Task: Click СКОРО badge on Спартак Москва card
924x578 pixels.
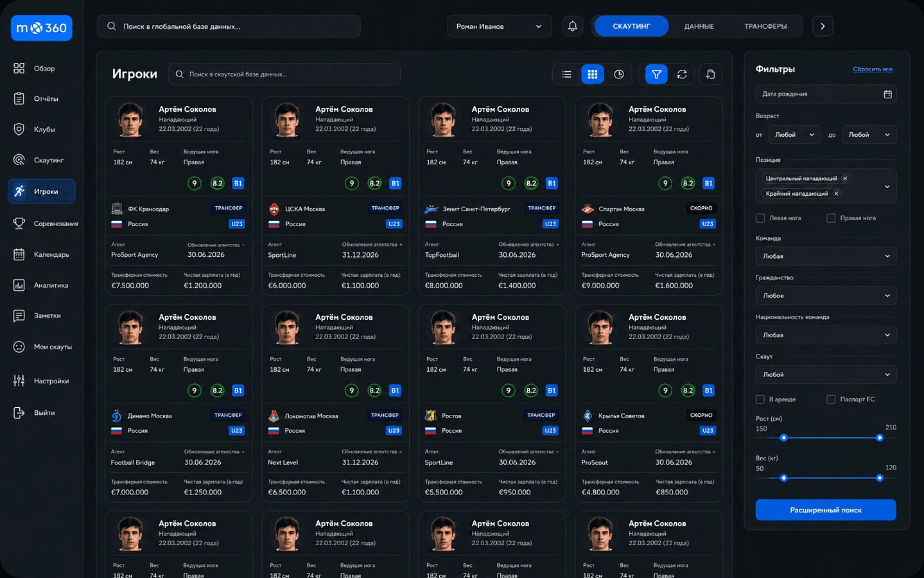Action: 701,208
